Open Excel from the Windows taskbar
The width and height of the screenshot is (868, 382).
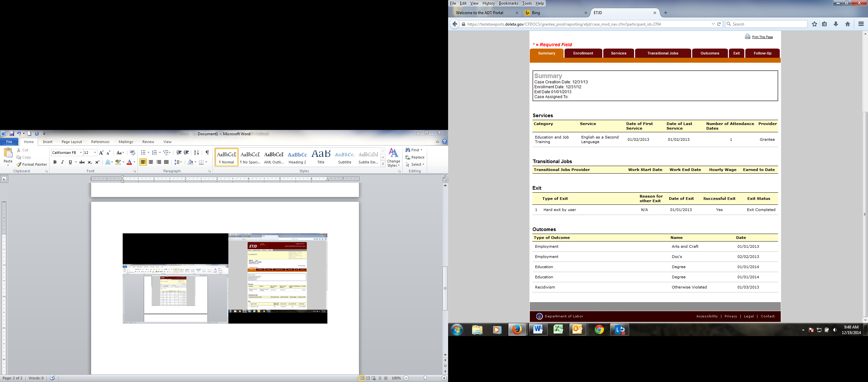[x=558, y=329]
